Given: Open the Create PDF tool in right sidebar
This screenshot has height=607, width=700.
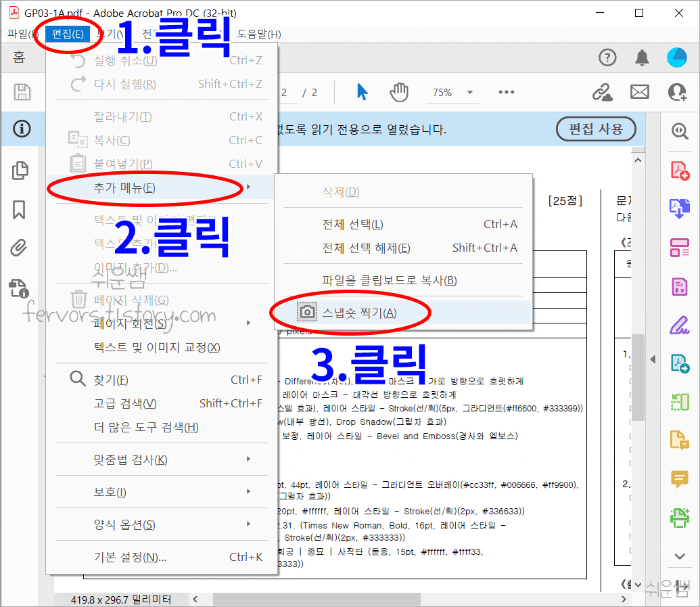Looking at the screenshot, I should tap(678, 171).
